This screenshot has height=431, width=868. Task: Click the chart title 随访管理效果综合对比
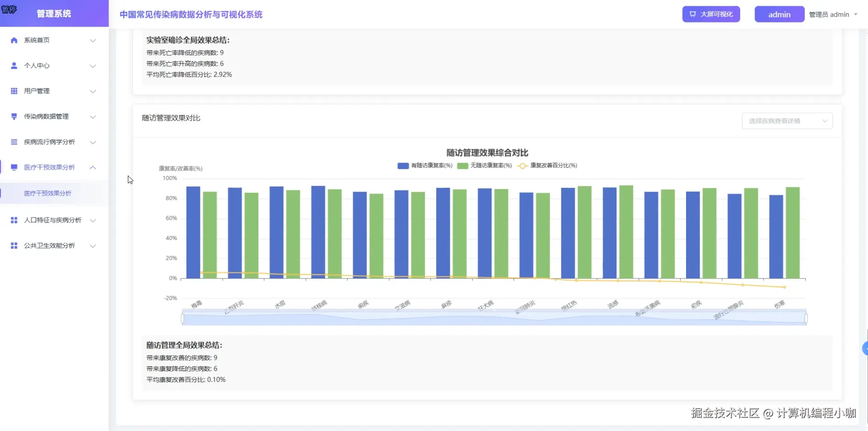click(x=487, y=153)
